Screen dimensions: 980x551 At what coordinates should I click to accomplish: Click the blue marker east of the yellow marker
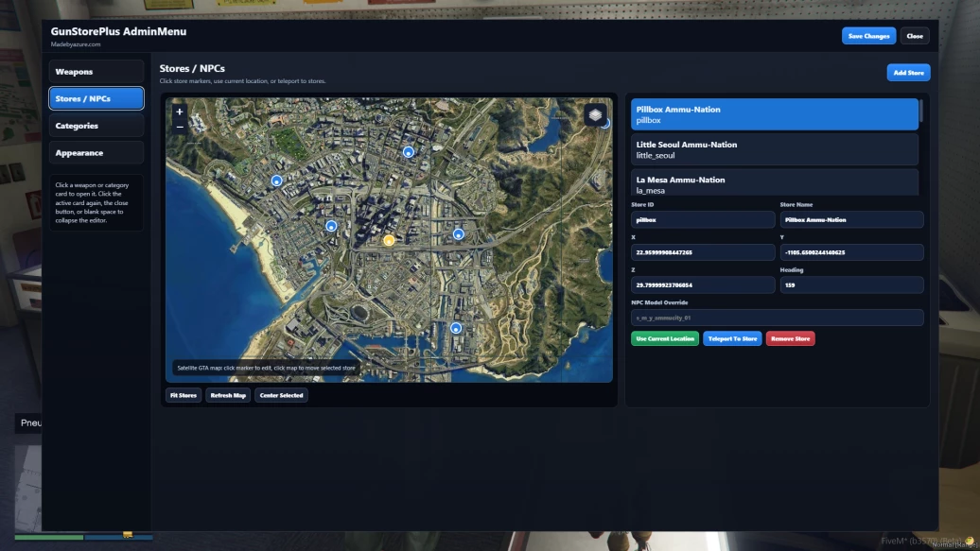(458, 234)
